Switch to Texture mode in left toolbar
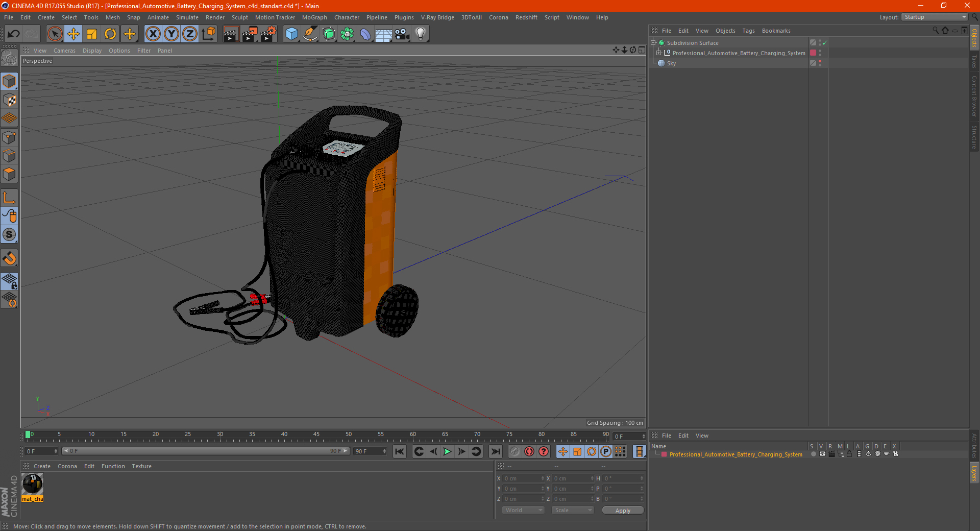 click(x=9, y=100)
